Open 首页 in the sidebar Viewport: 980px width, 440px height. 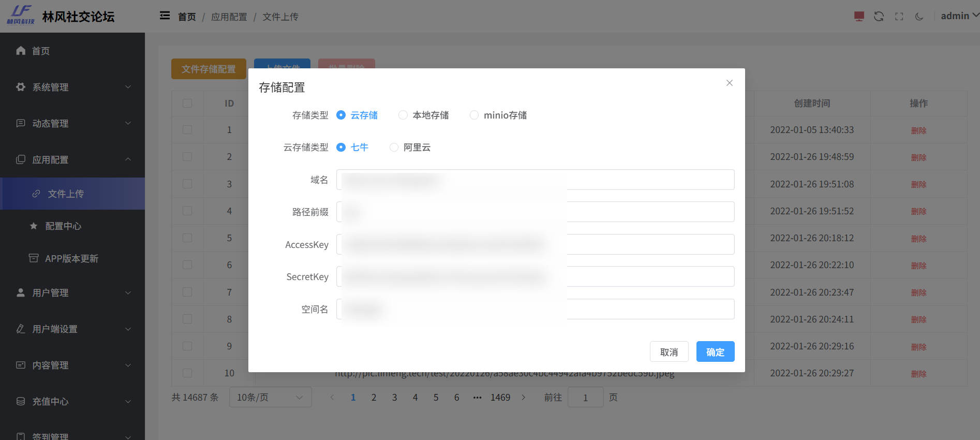coord(72,51)
